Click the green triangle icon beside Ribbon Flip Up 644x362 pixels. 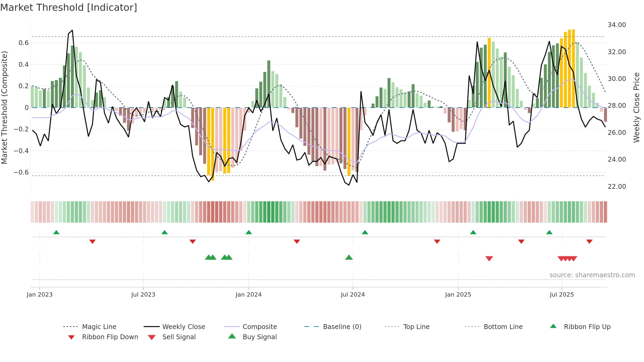click(553, 326)
